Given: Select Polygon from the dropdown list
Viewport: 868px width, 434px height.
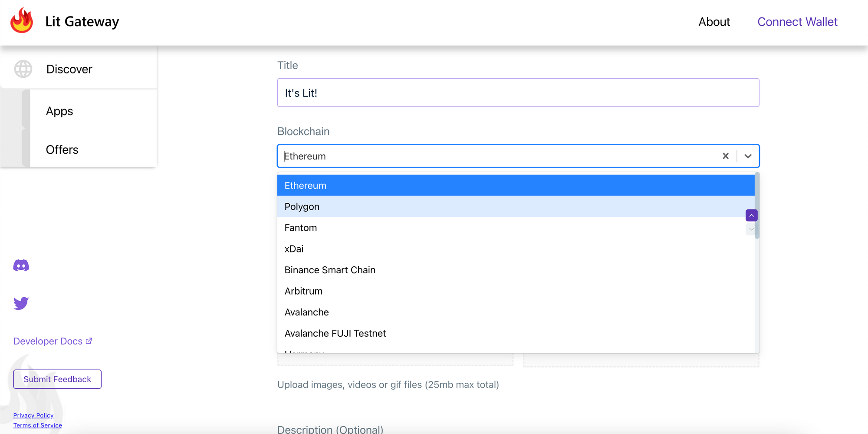Looking at the screenshot, I should coord(516,207).
